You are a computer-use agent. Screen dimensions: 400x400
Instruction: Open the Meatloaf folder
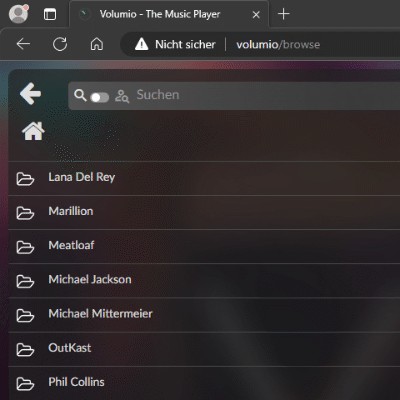204,246
